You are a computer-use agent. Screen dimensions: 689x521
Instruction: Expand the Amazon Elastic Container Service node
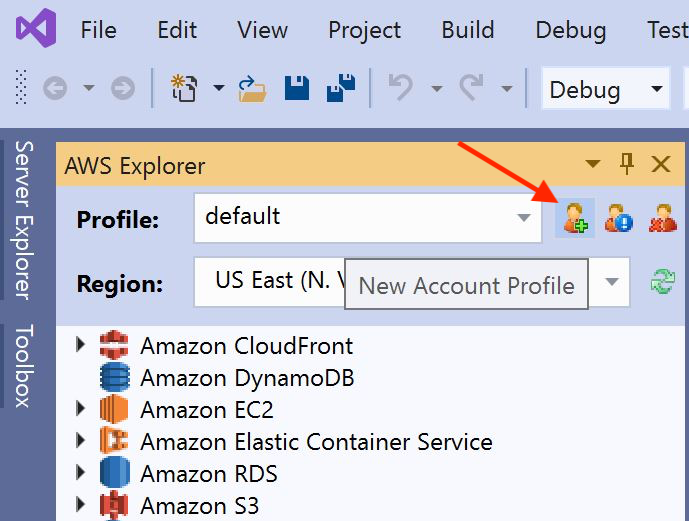(x=80, y=441)
